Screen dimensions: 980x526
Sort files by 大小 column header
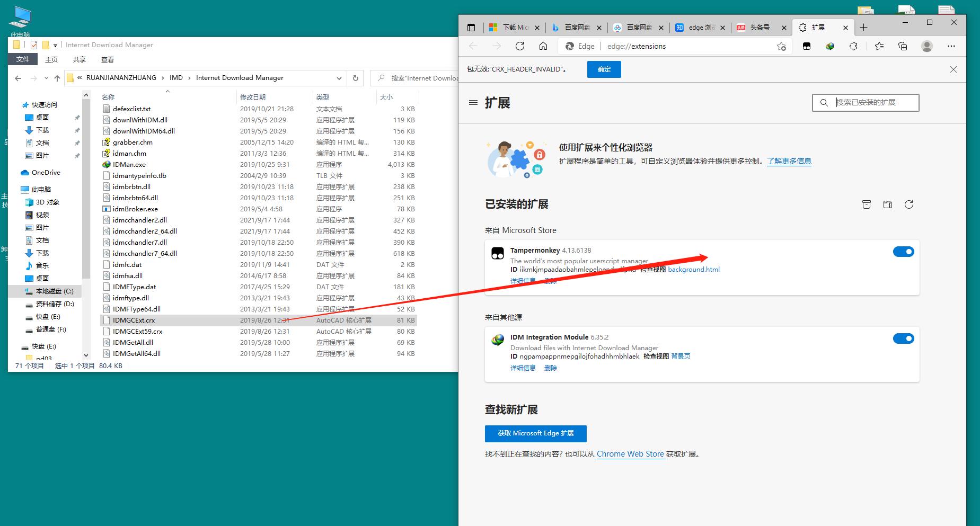tap(398, 97)
